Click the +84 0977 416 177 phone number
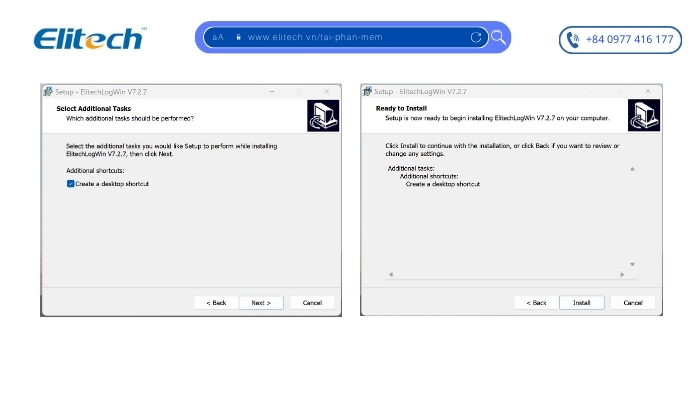Screen dimensions: 700x400 coord(629,39)
